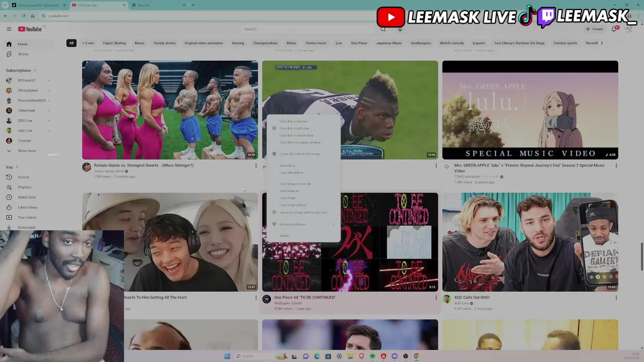Open IShowSpeed subscription channel
This screenshot has height=362, width=644.
(x=28, y=90)
